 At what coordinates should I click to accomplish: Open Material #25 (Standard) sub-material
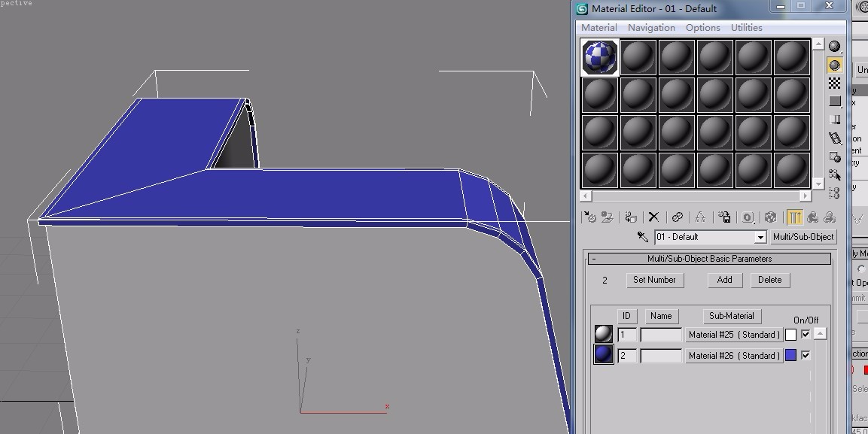pos(734,335)
